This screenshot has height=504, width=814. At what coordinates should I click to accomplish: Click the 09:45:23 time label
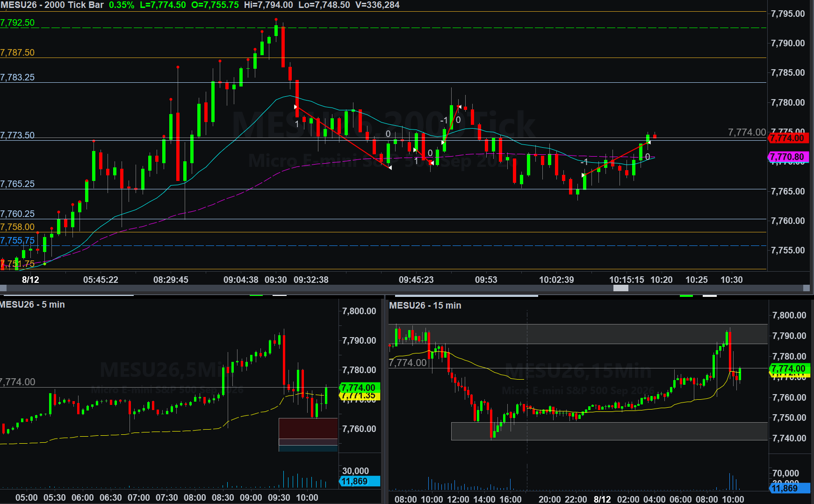[416, 280]
